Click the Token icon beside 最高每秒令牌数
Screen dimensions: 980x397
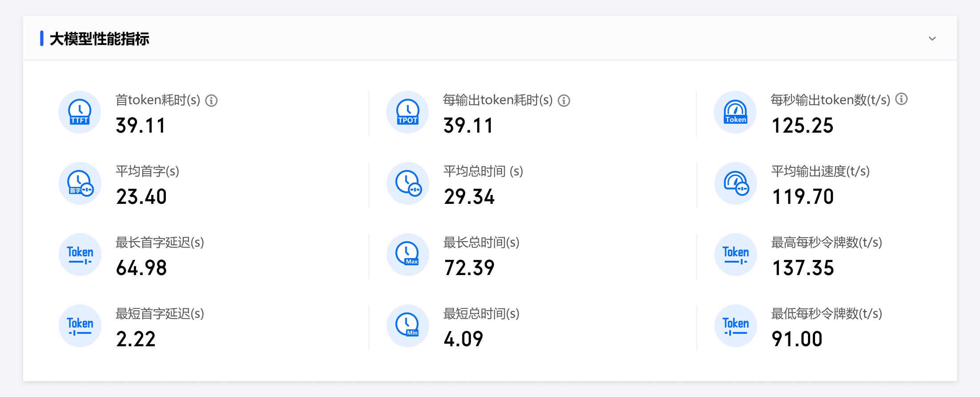735,255
